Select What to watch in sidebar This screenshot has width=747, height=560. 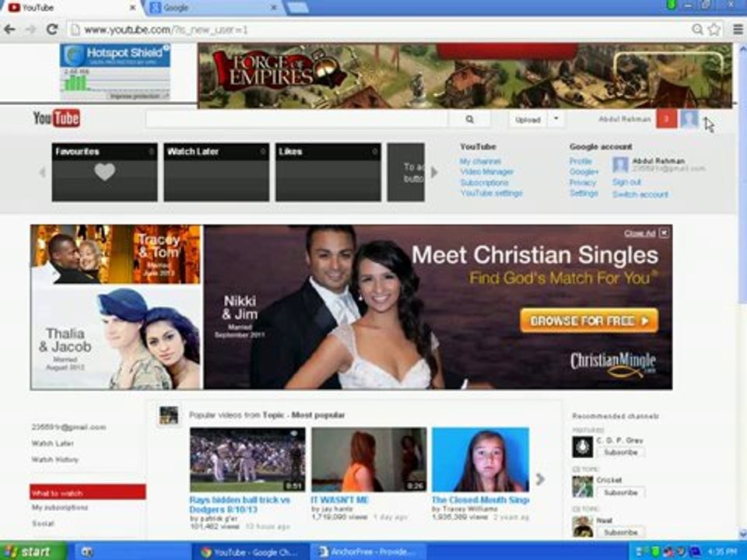click(x=88, y=492)
